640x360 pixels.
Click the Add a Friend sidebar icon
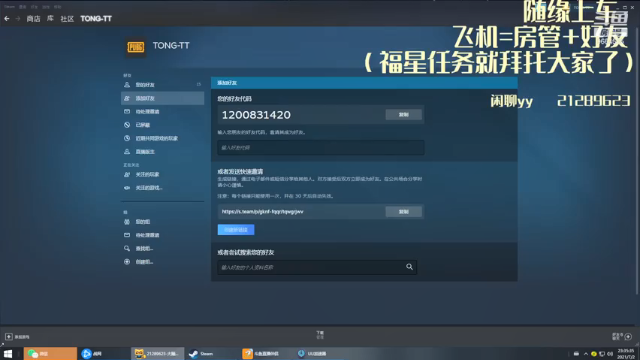[x=127, y=98]
